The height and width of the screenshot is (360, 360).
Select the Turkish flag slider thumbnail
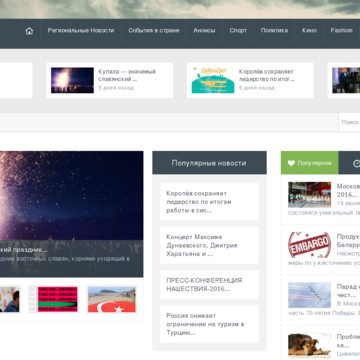[112, 299]
